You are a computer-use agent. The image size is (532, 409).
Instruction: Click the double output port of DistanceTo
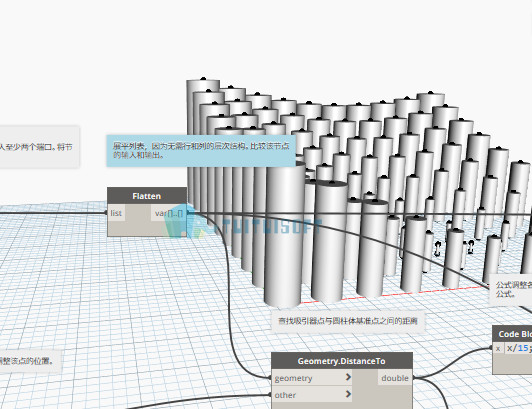[395, 378]
